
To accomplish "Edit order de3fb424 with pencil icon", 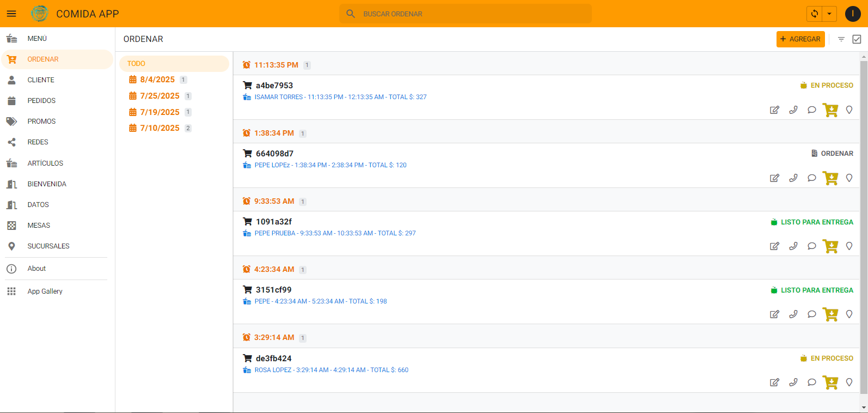I will click(774, 382).
